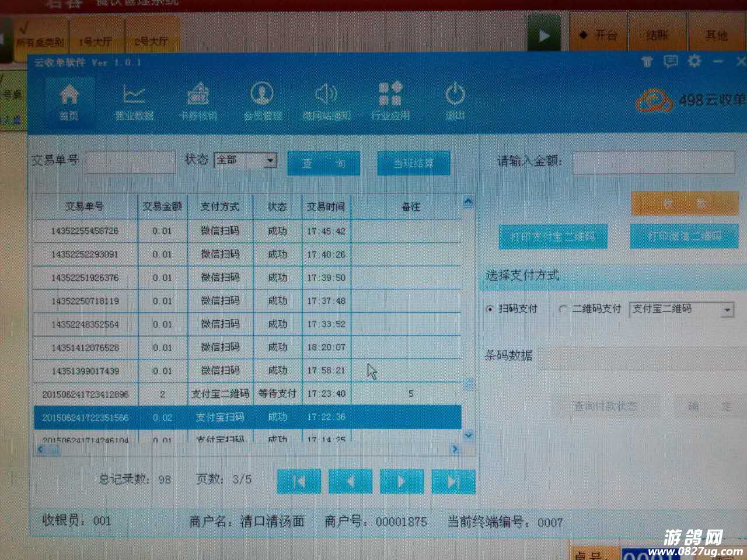The height and width of the screenshot is (560, 747).
Task: Click the message bubble icon in title bar
Action: point(671,61)
